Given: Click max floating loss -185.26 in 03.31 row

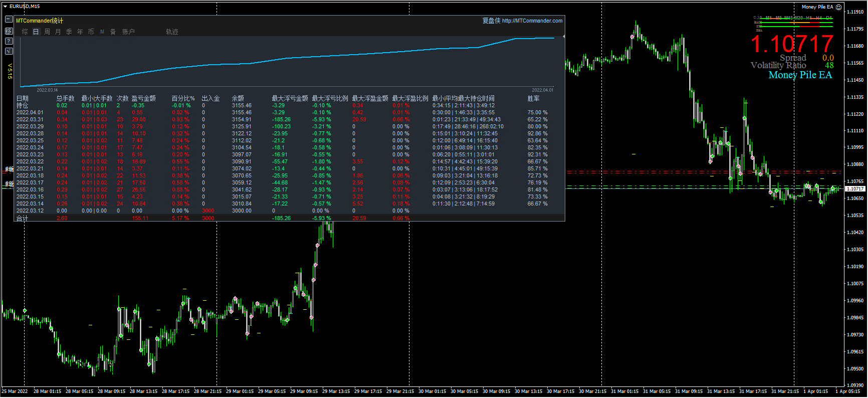Looking at the screenshot, I should pyautogui.click(x=281, y=119).
